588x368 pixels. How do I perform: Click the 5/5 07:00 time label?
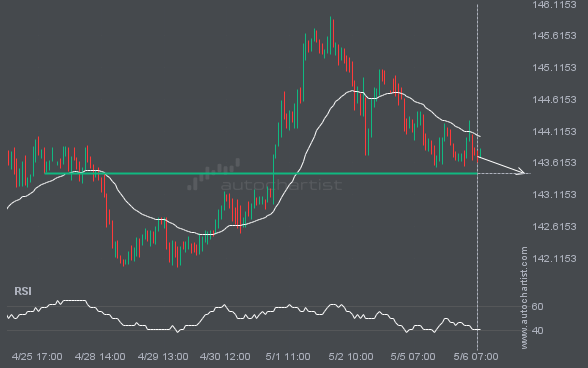coord(413,356)
